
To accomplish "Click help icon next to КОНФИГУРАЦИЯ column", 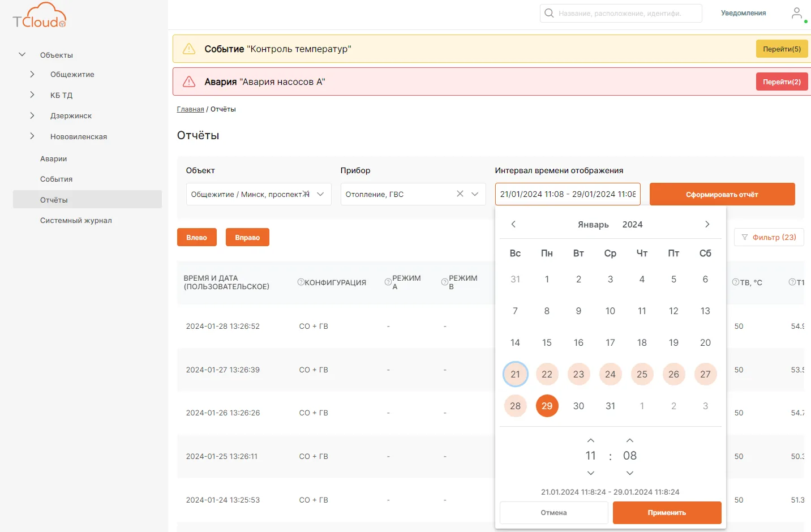I will click(x=301, y=282).
